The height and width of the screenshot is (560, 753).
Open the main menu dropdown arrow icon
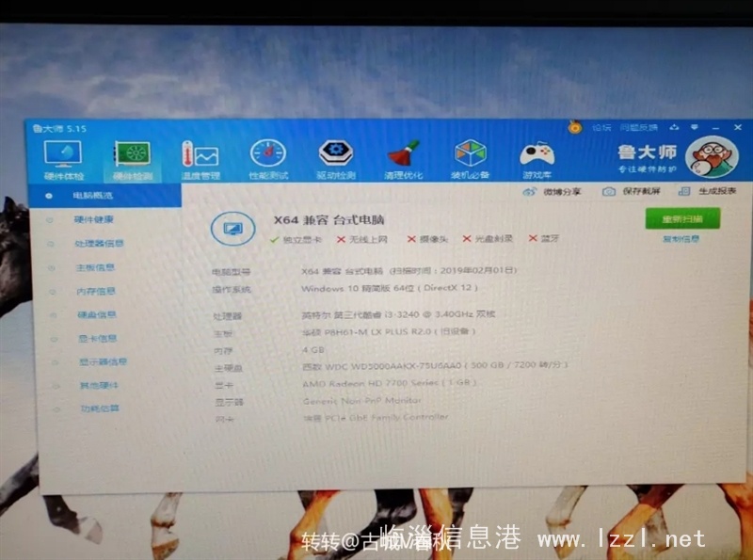click(695, 127)
